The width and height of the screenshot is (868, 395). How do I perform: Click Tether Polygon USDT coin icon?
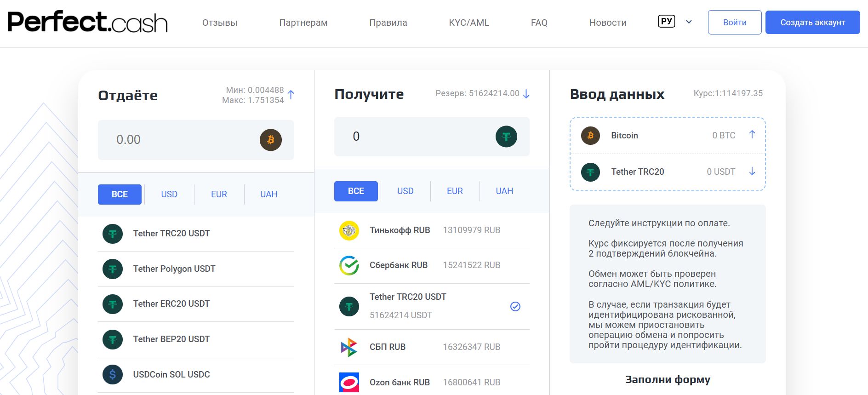tap(113, 269)
